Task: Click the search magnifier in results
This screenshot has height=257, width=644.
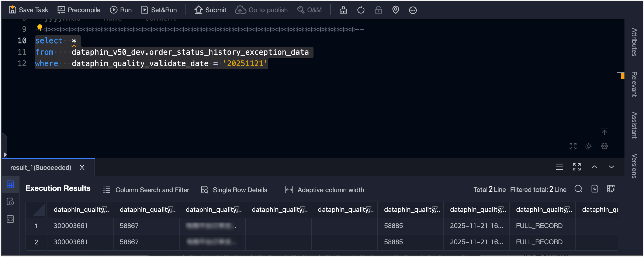Action: [578, 189]
